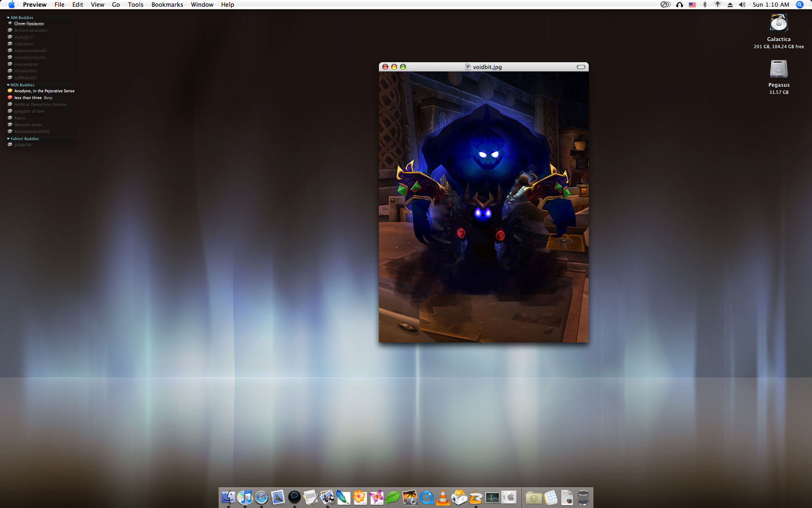The image size is (812, 508).
Task: Click the volume speaker menu bar icon
Action: pos(742,5)
